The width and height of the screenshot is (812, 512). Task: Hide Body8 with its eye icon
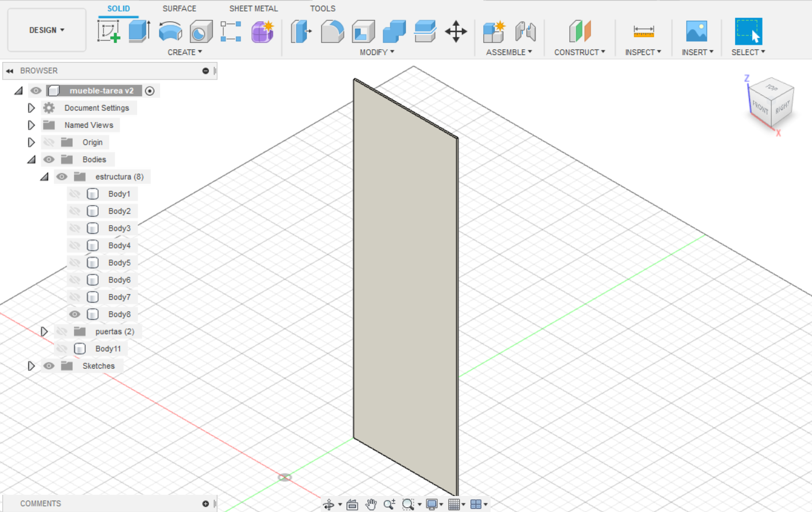pyautogui.click(x=75, y=314)
